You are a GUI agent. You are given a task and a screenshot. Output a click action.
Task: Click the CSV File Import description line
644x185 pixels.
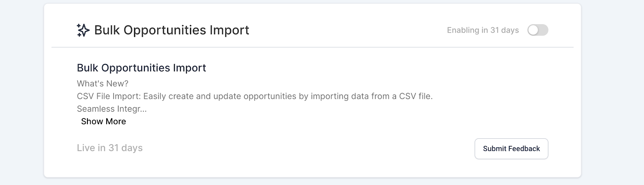point(255,96)
